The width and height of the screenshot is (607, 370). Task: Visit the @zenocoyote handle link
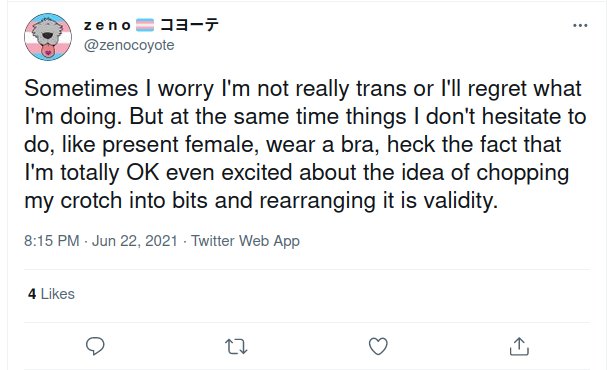point(129,45)
